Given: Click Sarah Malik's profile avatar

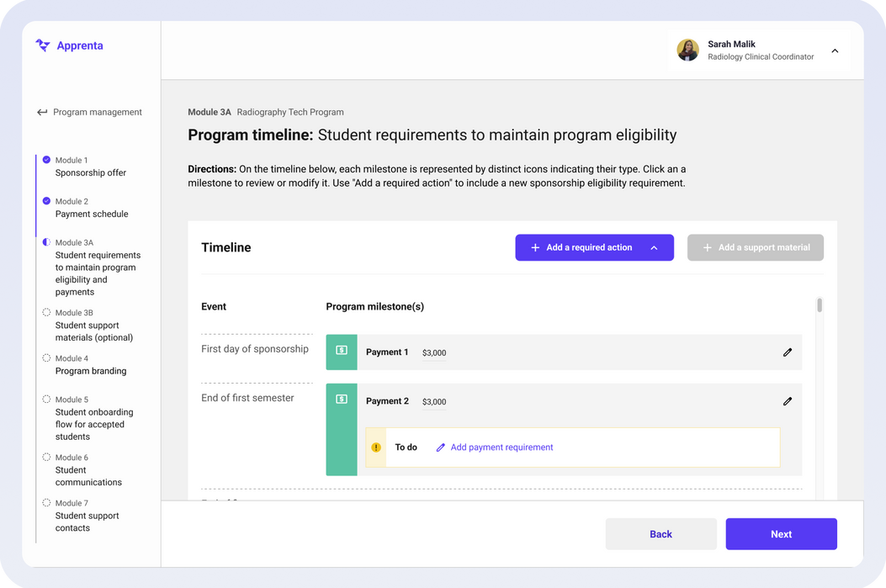Looking at the screenshot, I should tap(687, 50).
